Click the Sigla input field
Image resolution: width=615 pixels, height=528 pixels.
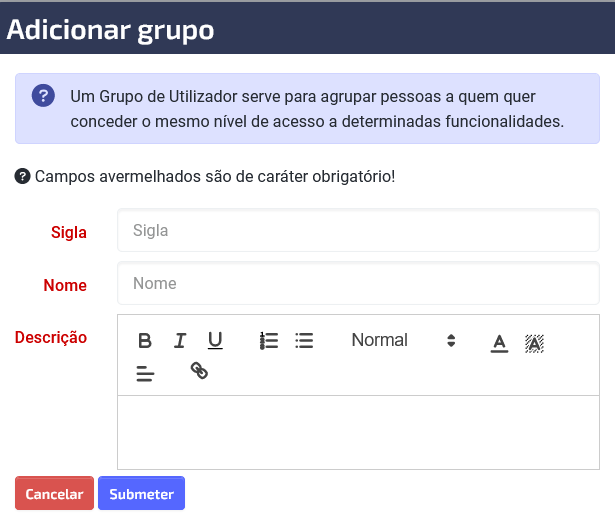[x=358, y=230]
